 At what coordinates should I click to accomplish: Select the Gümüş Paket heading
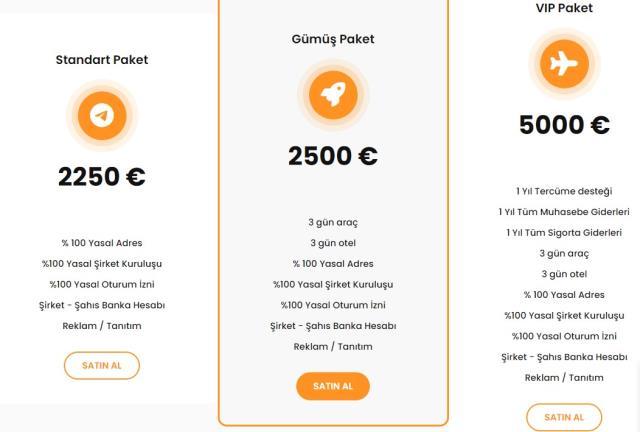333,39
